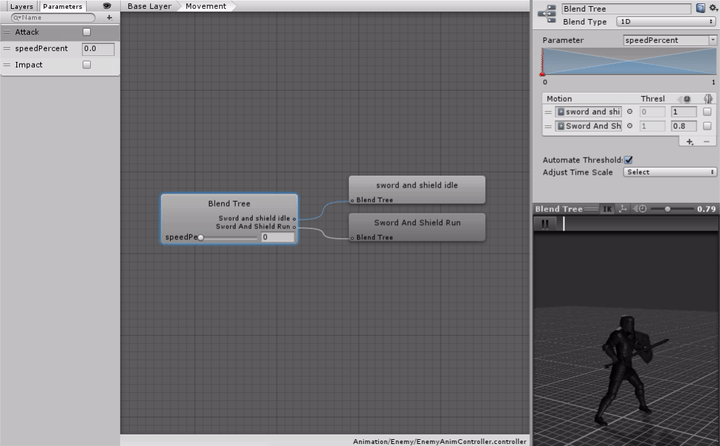This screenshot has height=446, width=720.
Task: Pause the animation preview
Action: 545,224
